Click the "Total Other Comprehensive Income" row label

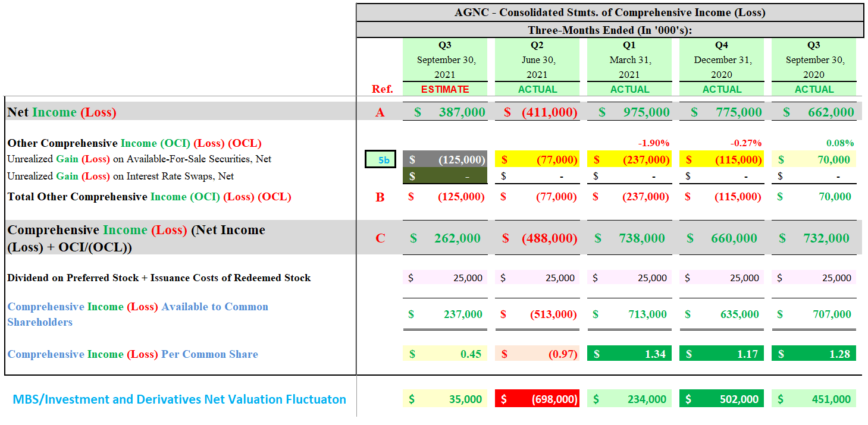(149, 197)
